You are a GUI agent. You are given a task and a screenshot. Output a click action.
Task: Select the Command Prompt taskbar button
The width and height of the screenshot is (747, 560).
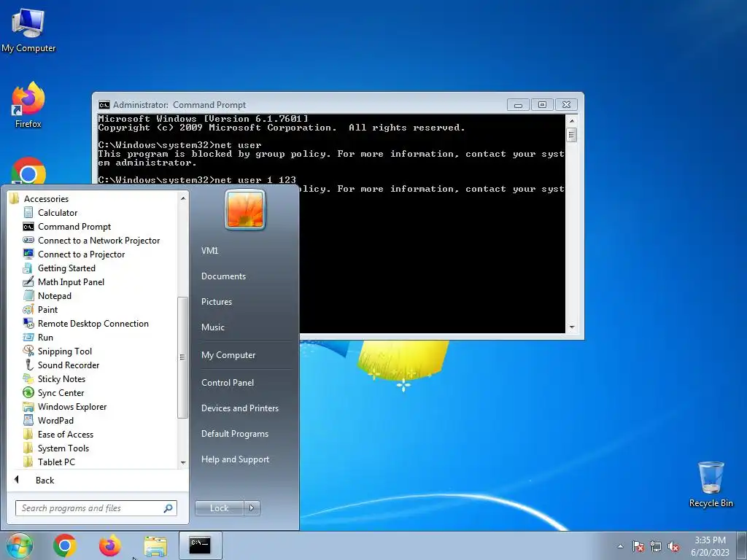click(x=200, y=545)
